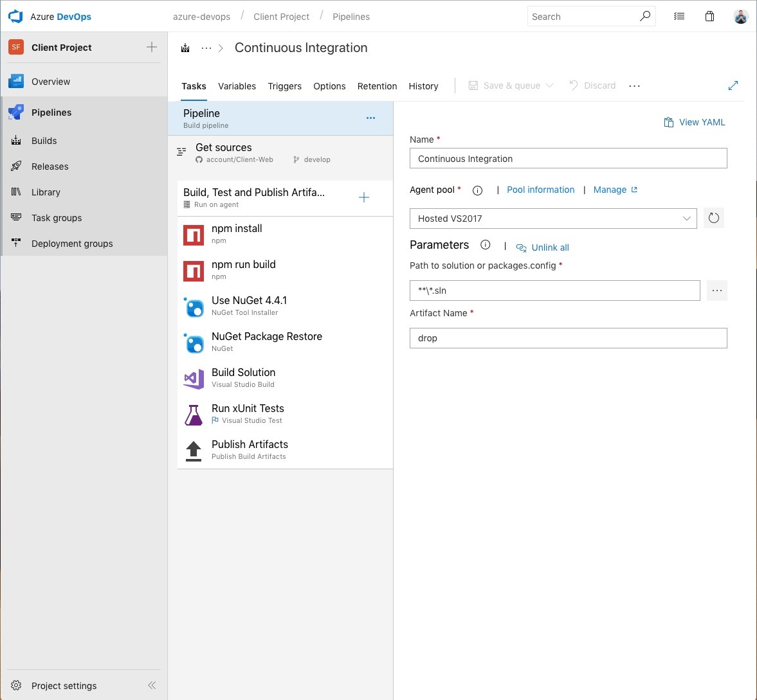The width and height of the screenshot is (757, 700).
Task: Browse for solution path ellipsis button
Action: [716, 291]
